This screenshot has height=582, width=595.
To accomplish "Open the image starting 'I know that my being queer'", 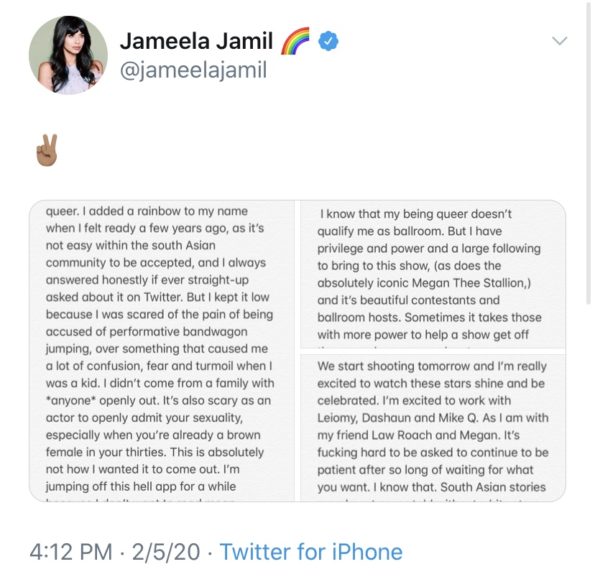I will coord(433,274).
